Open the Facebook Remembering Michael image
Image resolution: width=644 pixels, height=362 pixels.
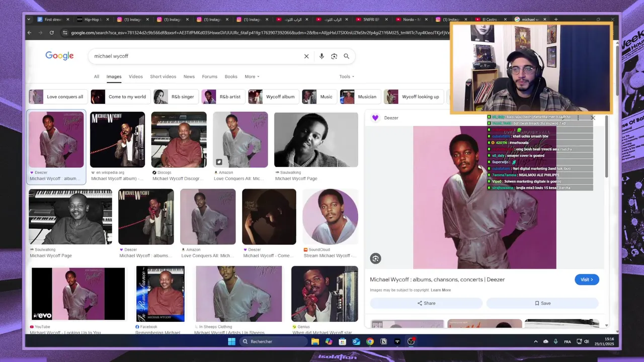coord(160,294)
